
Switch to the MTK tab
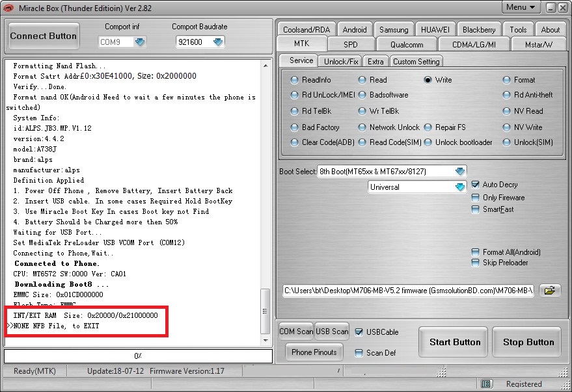pos(302,44)
